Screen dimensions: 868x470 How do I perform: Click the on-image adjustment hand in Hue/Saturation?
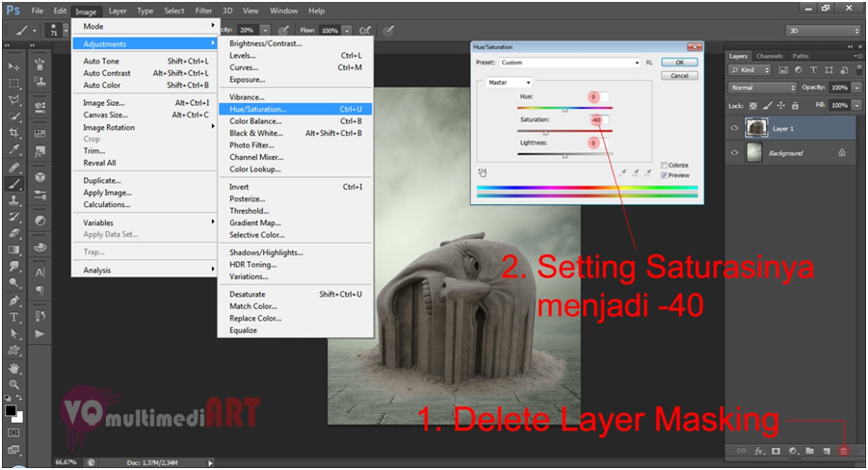pos(482,173)
